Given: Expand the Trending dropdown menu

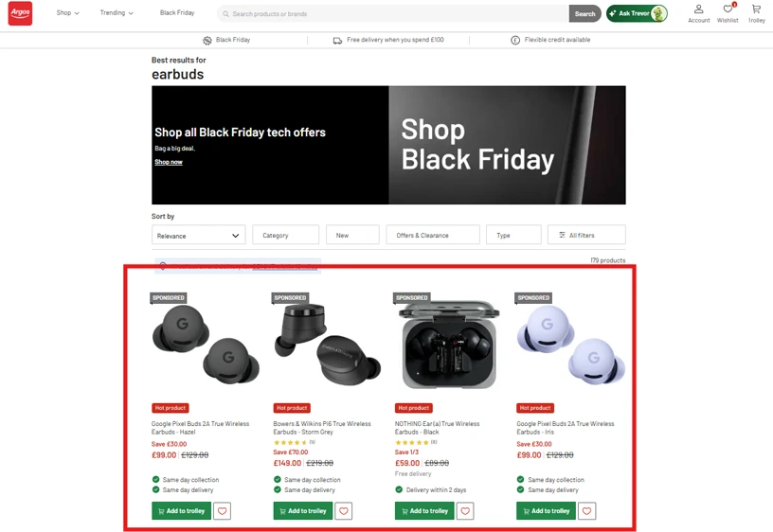Looking at the screenshot, I should tap(117, 13).
